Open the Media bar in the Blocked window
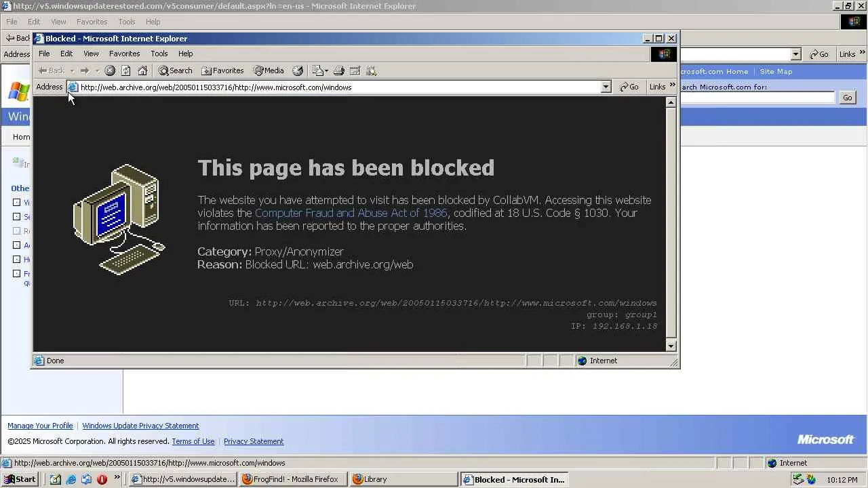 [x=269, y=70]
